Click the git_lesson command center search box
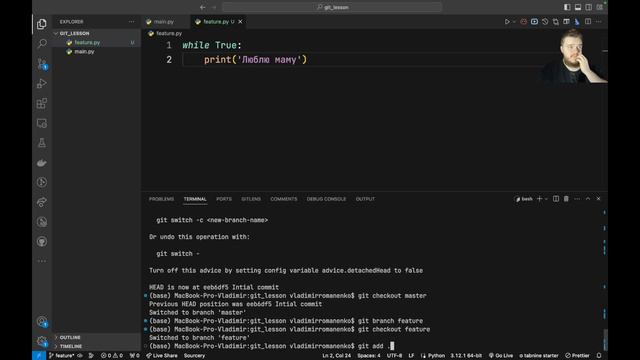Viewport: 640px width, 360px height. click(332, 7)
